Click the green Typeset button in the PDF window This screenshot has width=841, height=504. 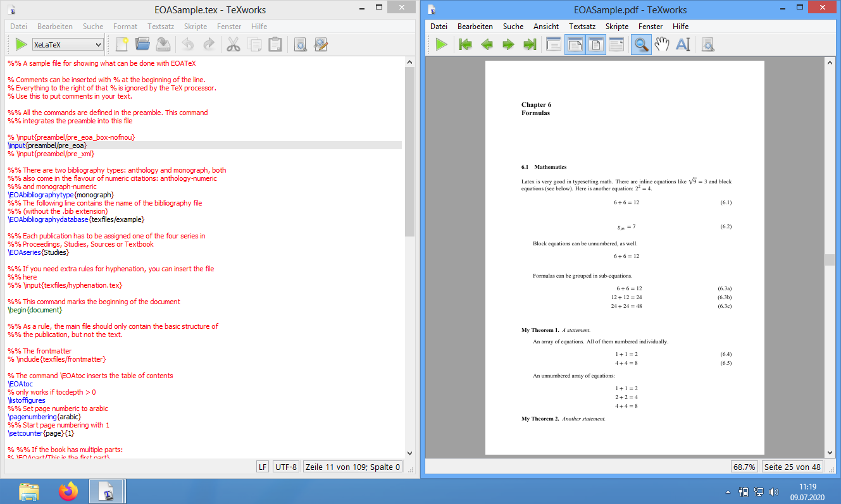[x=441, y=44]
